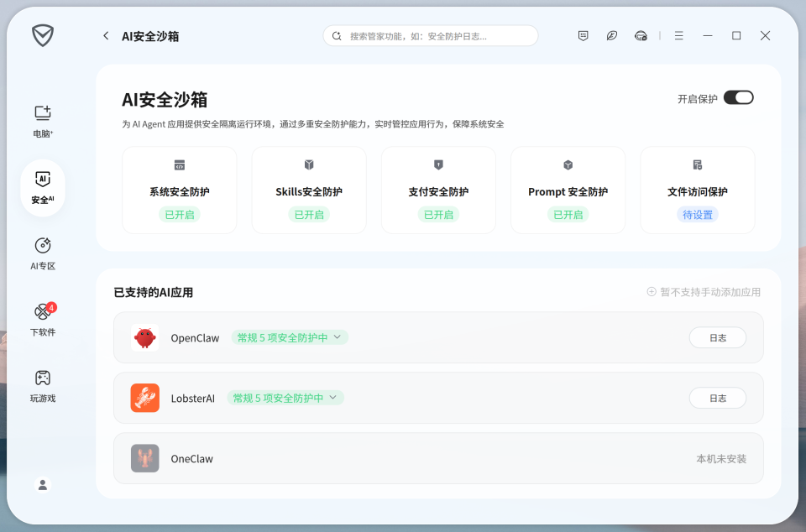Turn off the 开启保护 switch
806x532 pixels.
[x=738, y=96]
